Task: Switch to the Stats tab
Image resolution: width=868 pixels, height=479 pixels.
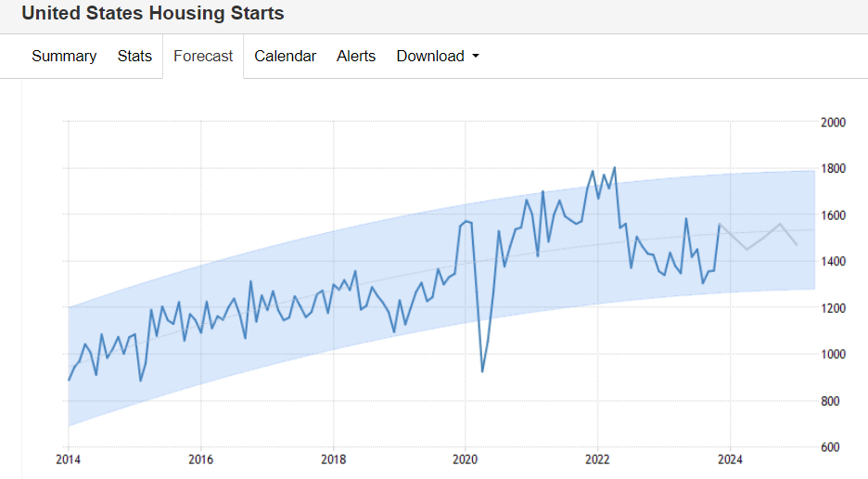Action: 134,57
